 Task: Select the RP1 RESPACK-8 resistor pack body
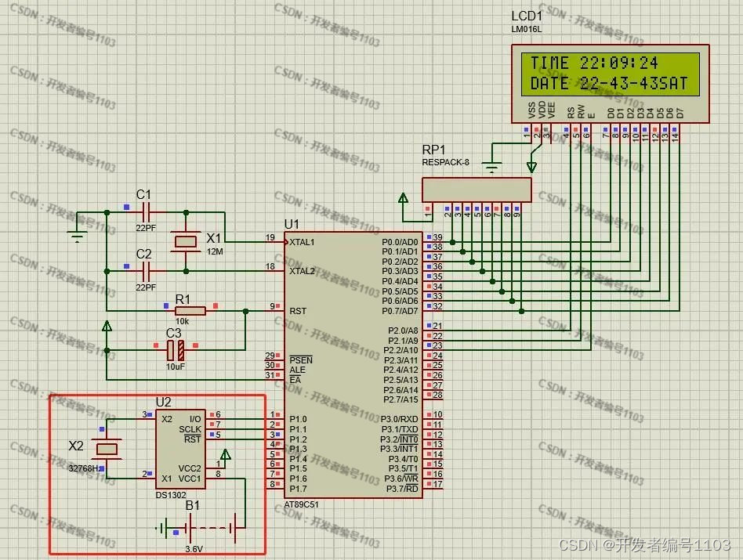click(477, 190)
